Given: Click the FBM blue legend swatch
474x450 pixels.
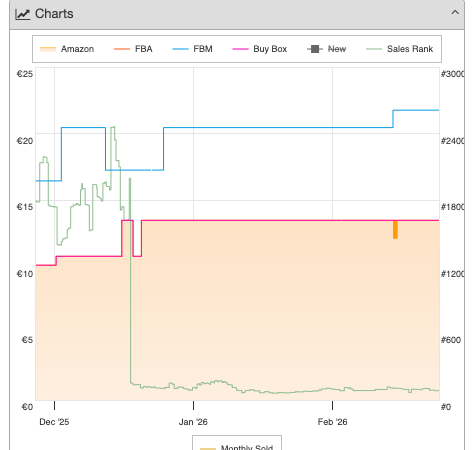Looking at the screenshot, I should click(180, 49).
